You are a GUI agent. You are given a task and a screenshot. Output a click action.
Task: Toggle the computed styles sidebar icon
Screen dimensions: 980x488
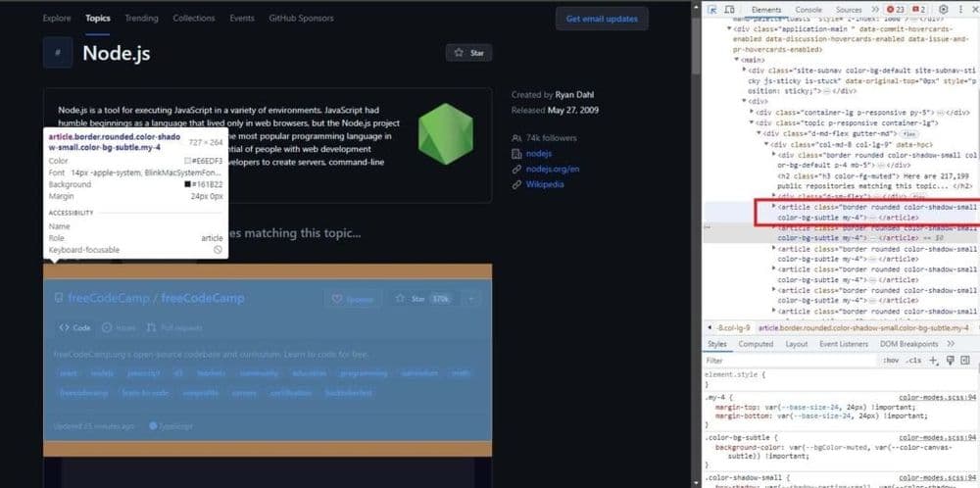click(x=965, y=361)
